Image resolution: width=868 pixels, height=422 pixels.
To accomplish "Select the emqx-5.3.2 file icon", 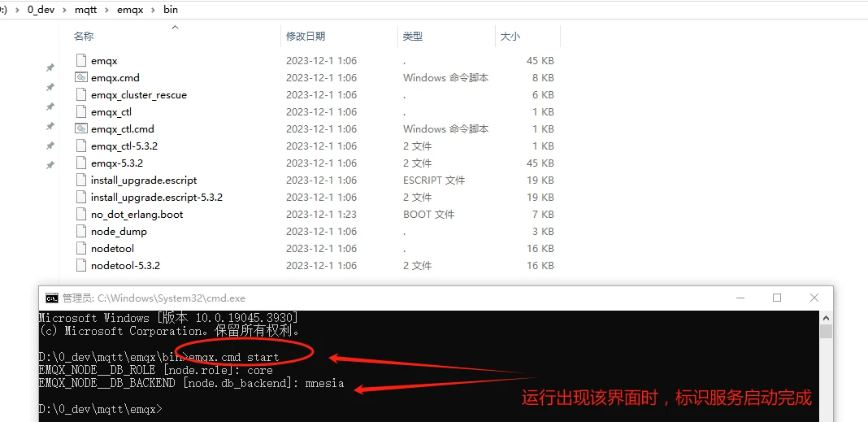I will (80, 163).
